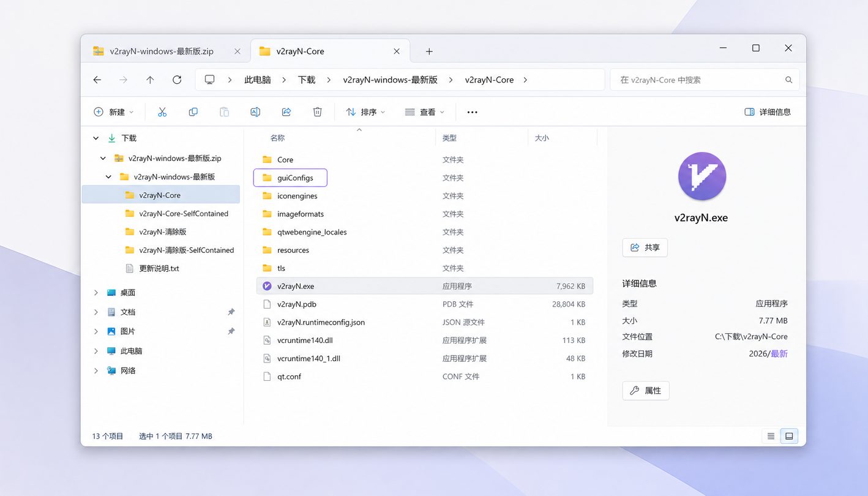This screenshot has width=868, height=496.
Task: Open the more options ellipsis menu
Action: (472, 112)
